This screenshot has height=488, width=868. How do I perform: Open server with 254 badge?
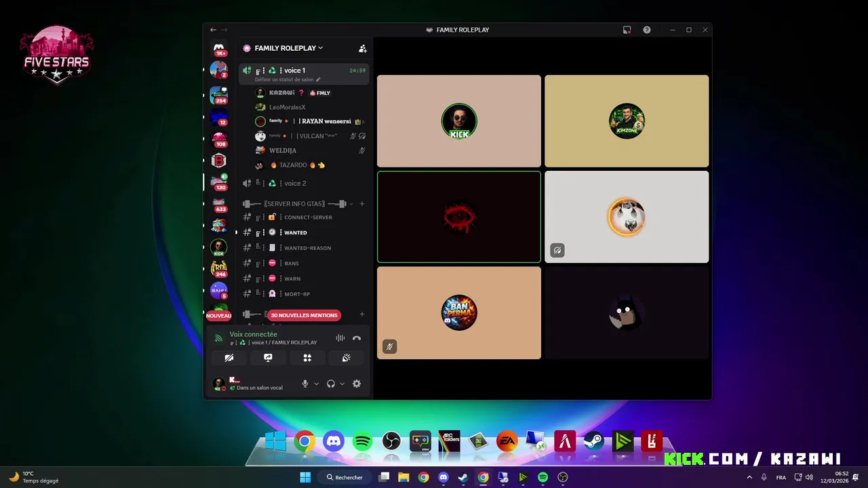coord(219,95)
